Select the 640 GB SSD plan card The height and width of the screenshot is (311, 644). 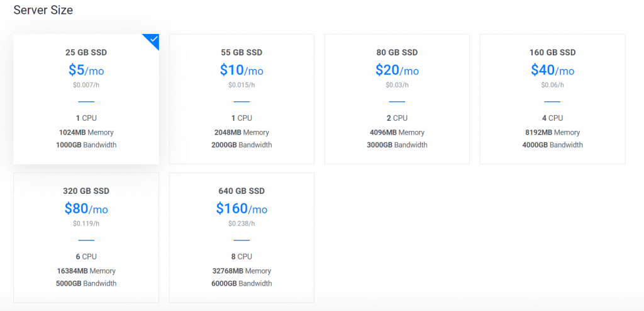(241, 238)
